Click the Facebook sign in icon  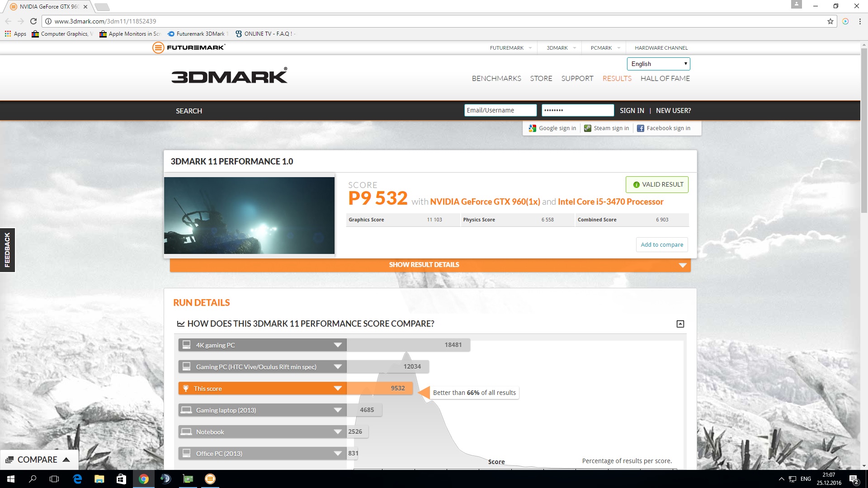coord(640,128)
